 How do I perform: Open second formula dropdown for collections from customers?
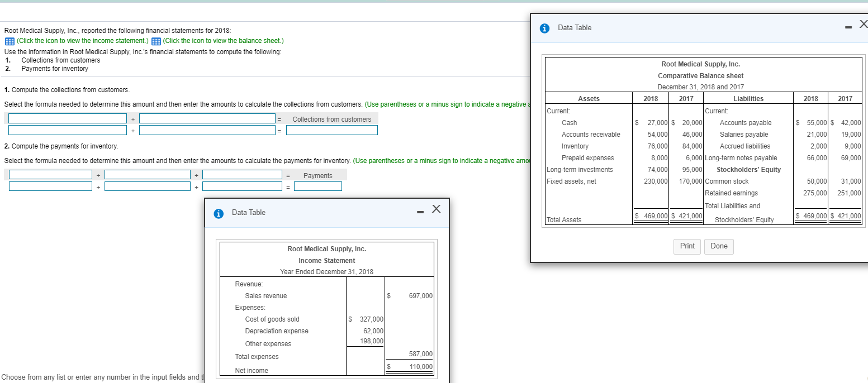point(207,118)
